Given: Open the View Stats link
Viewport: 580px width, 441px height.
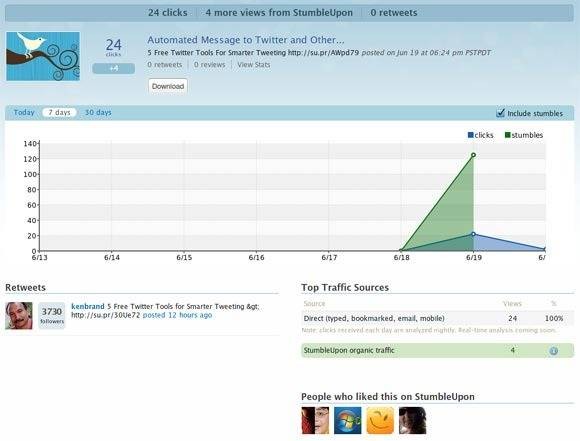Looking at the screenshot, I should pyautogui.click(x=254, y=65).
